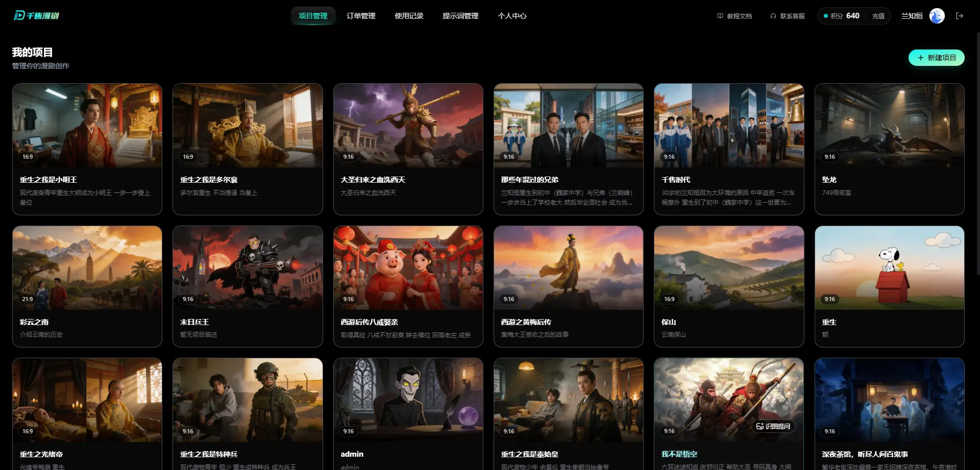This screenshot has height=470, width=980.
Task: Click the 充值 recharge button
Action: pos(878,16)
